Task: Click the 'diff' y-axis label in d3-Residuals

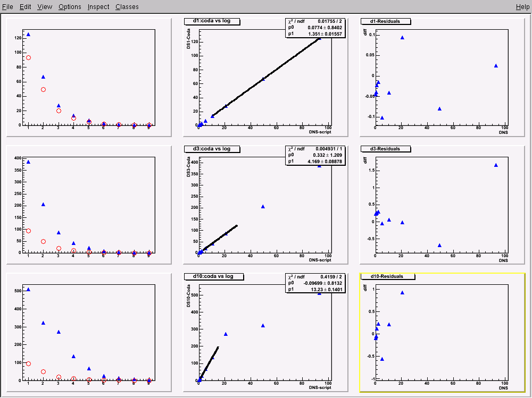Action: click(x=365, y=160)
